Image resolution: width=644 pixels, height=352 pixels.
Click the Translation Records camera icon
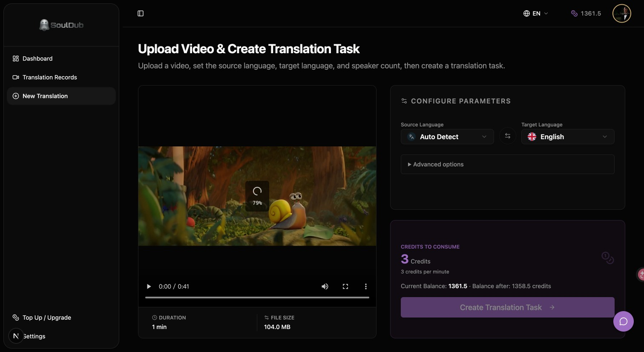[x=16, y=77]
